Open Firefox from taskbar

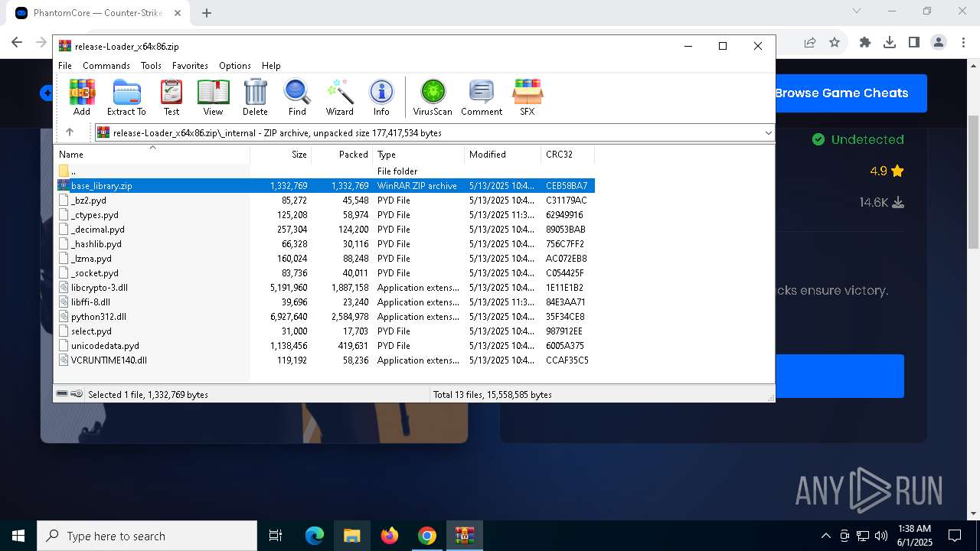coord(390,536)
